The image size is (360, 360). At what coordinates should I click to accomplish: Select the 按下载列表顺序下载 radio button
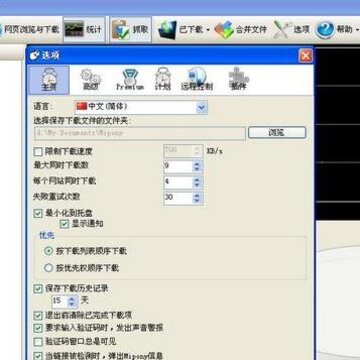point(49,251)
